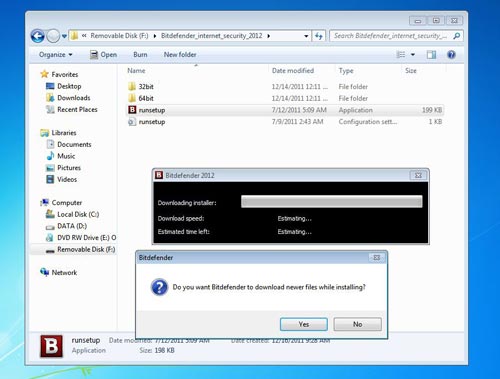
Task: Click the Refresh button next to the address bar
Action: point(319,36)
